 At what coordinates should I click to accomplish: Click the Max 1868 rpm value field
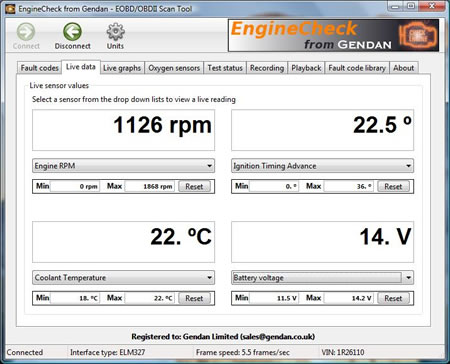point(149,186)
